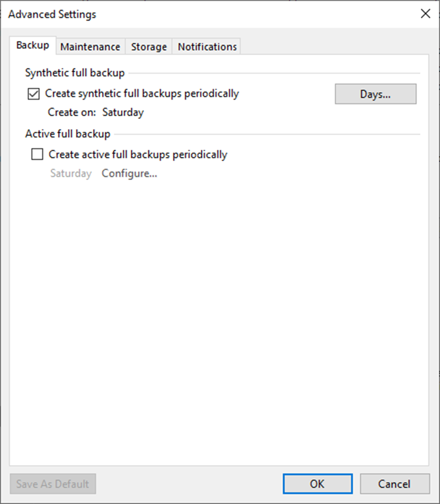Screen dimensions: 440x504
Task: Click the Active full backup section header
Action: point(68,134)
